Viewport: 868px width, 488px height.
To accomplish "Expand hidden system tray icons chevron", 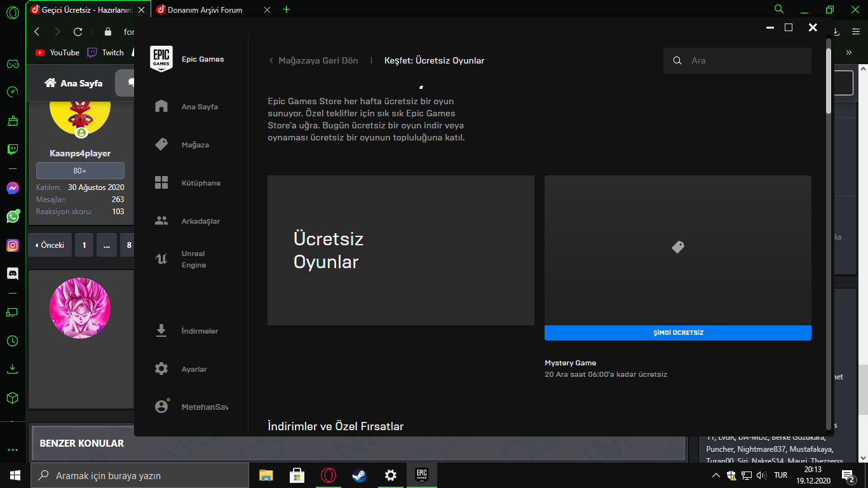I will (x=715, y=475).
